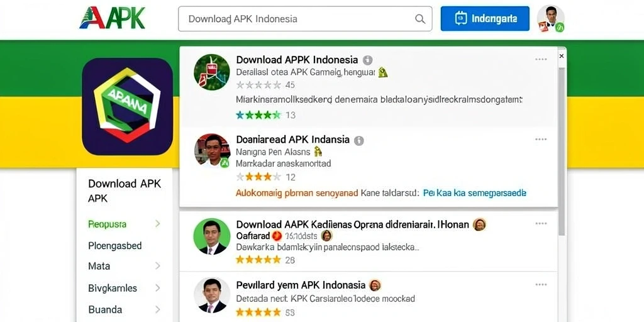Click the avatar badge after IHonan
This screenshot has width=644, height=322.
(x=479, y=225)
